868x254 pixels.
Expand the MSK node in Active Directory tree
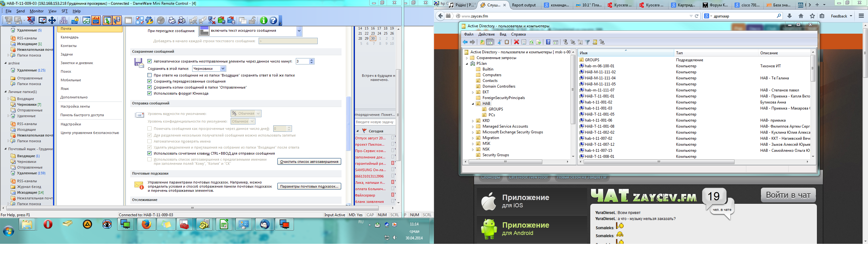(x=473, y=144)
